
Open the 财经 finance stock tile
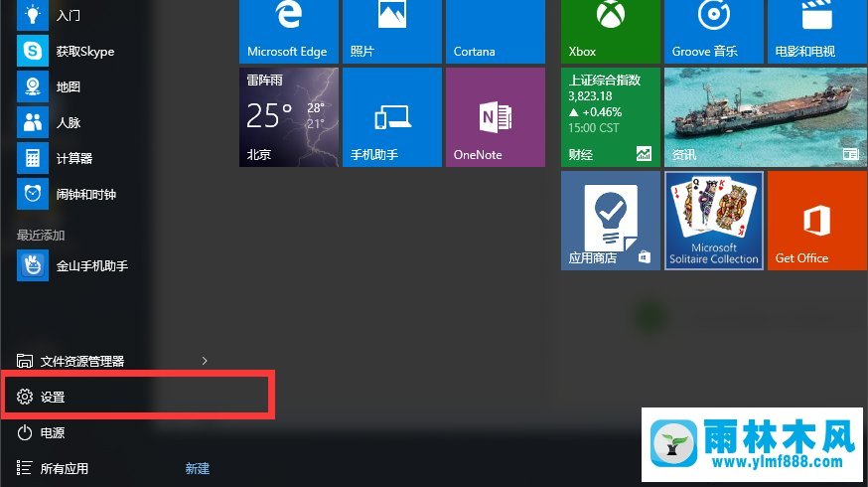tap(611, 117)
